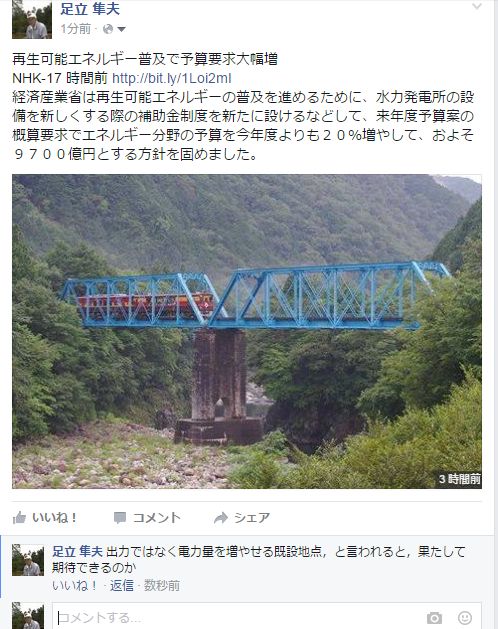The width and height of the screenshot is (498, 629).
Task: Open the post author's profile picture
Action: click(x=32, y=19)
